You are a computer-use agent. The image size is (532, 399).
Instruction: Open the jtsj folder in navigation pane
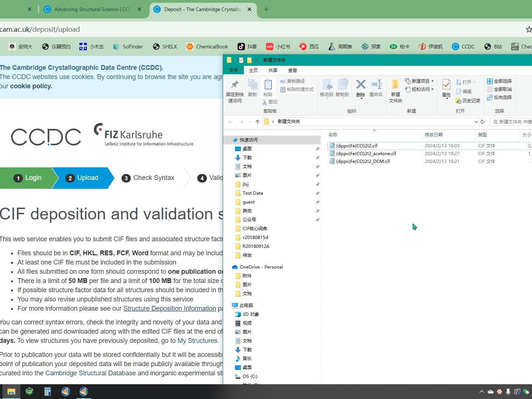[245, 184]
